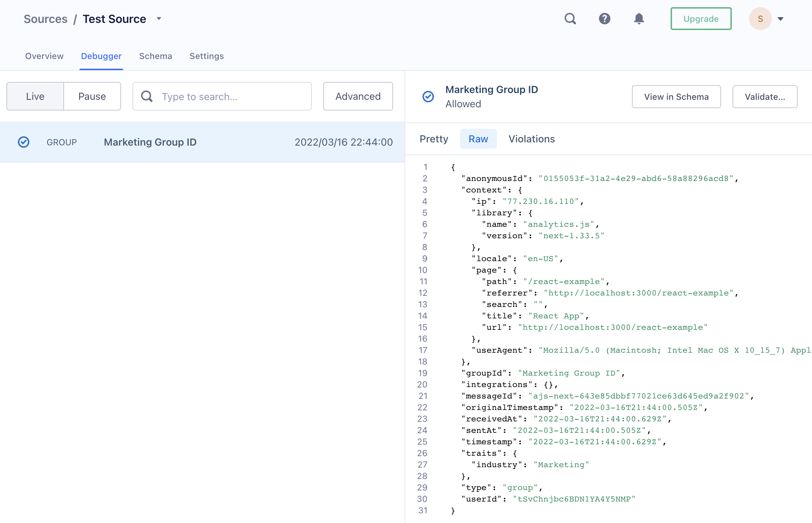The width and height of the screenshot is (812, 523).
Task: Click the receivedAt value on line 23
Action: pyautogui.click(x=600, y=419)
